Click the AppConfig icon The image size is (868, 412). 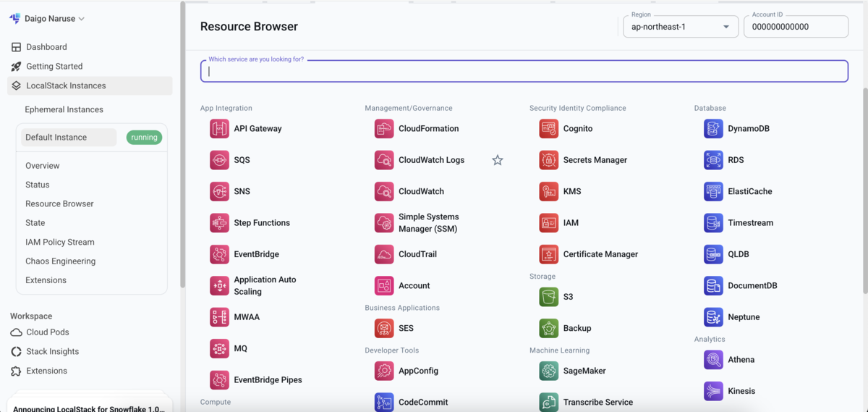pyautogui.click(x=384, y=371)
